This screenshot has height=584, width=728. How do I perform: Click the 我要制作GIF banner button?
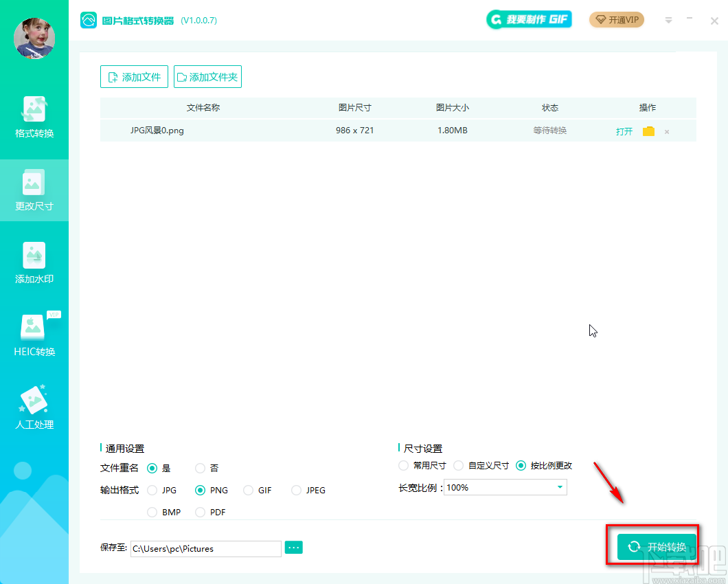point(529,19)
